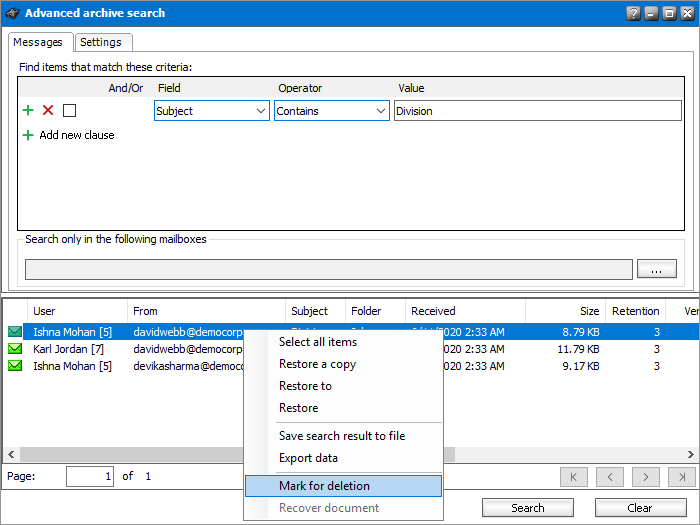Select Export data in the context menu

coord(308,458)
